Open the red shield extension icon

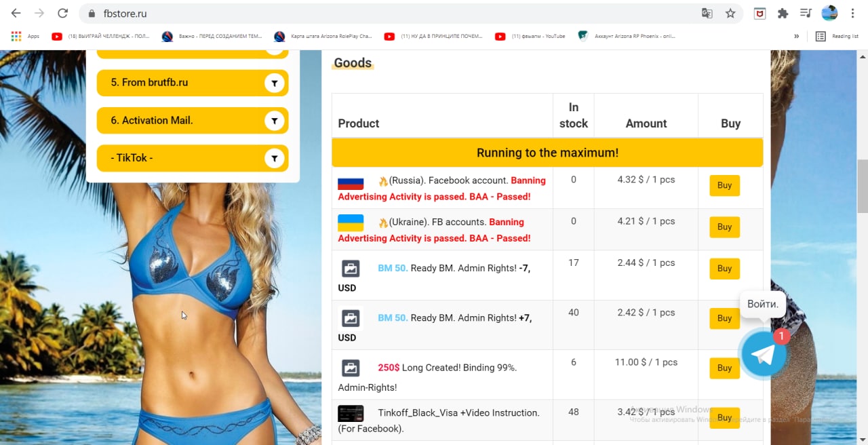(760, 14)
